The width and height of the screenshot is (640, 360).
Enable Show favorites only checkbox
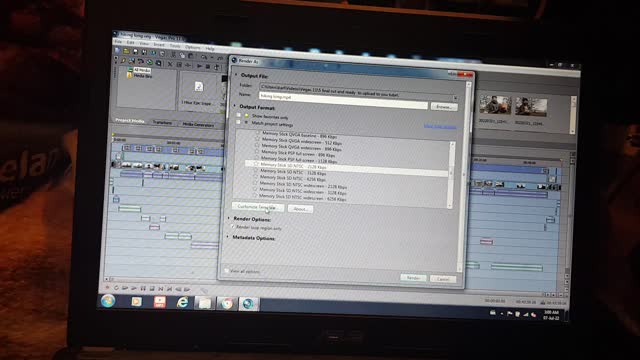click(x=239, y=116)
